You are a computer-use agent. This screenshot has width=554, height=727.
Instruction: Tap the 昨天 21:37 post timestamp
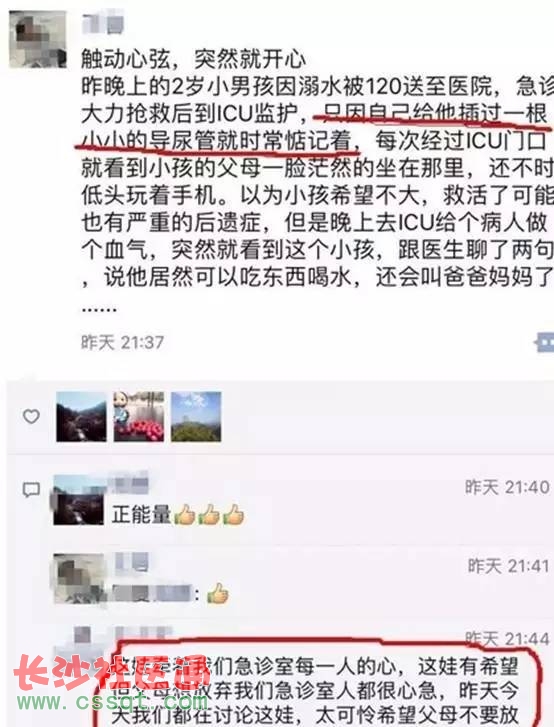122,343
